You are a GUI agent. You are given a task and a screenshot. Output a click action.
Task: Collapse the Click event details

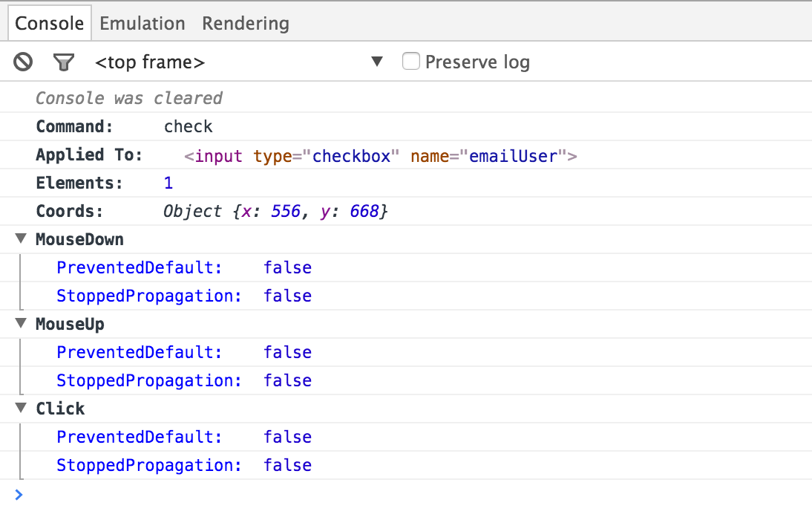coord(20,408)
